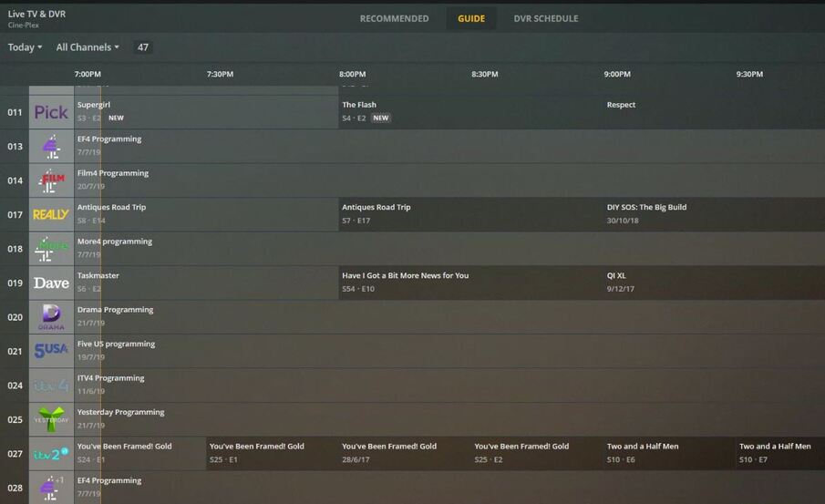Open Supergirl S3 E2 listing
The width and height of the screenshot is (825, 504).
tap(206, 112)
